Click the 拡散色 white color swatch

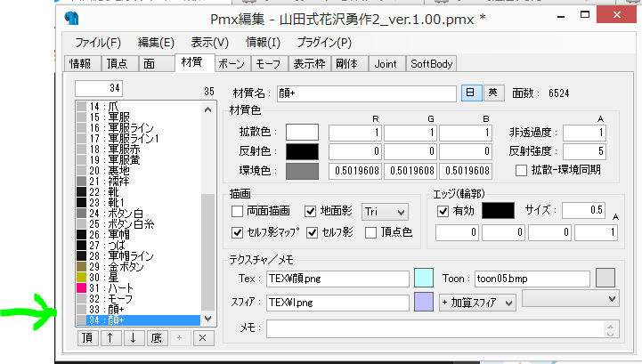(302, 133)
